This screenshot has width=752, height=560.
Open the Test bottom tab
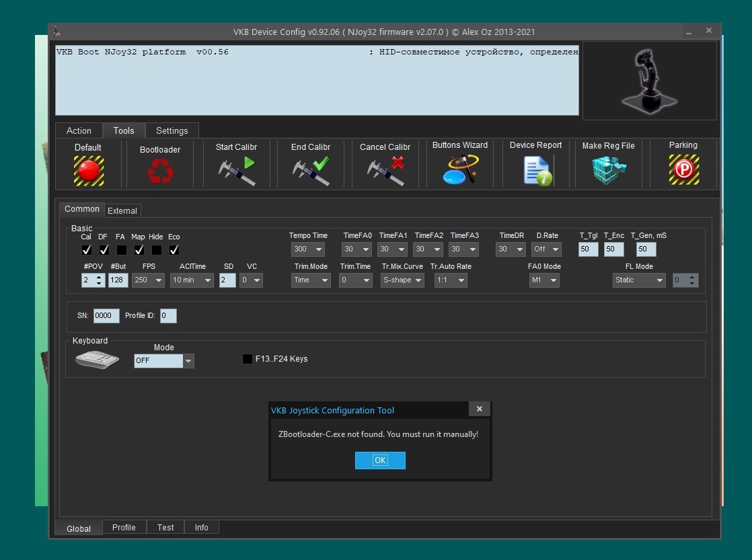click(165, 528)
